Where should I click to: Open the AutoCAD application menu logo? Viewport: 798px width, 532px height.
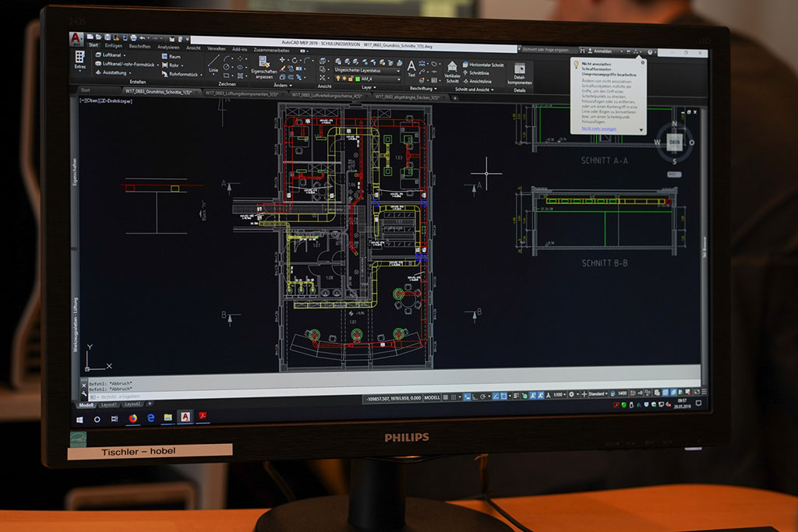76,39
